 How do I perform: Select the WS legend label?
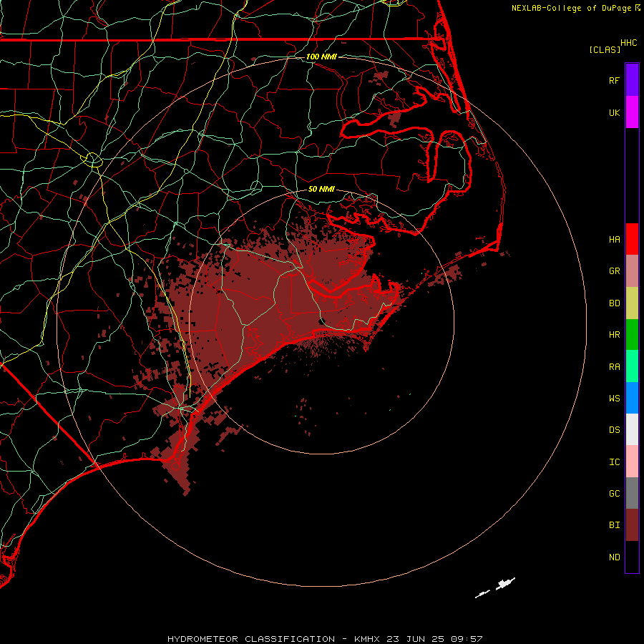[614, 398]
